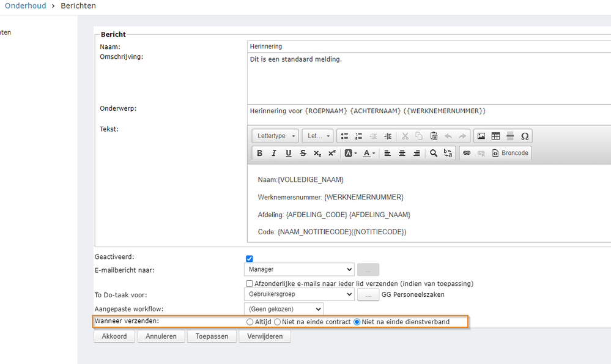Remove link with the unlink icon

coord(481,153)
